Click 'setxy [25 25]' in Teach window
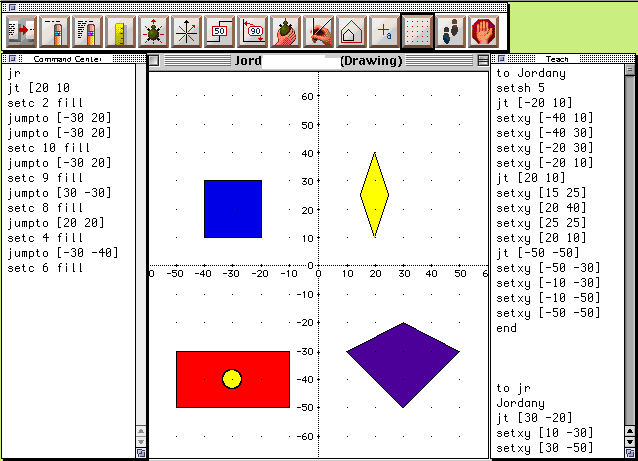Screen dimensions: 638x461 541,223
